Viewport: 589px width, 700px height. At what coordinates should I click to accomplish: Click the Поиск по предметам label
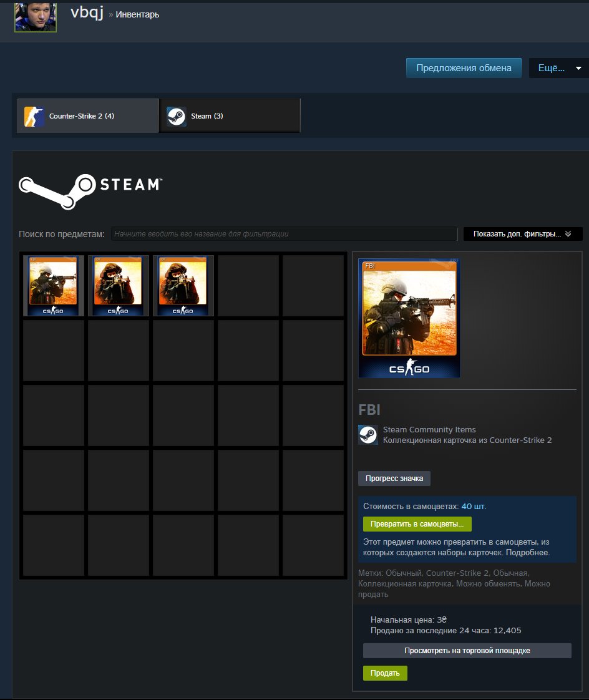62,234
